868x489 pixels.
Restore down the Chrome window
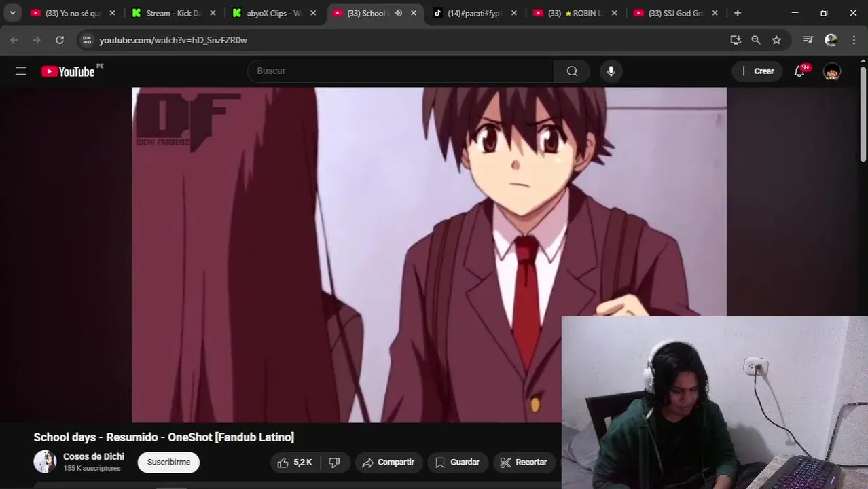pyautogui.click(x=824, y=13)
